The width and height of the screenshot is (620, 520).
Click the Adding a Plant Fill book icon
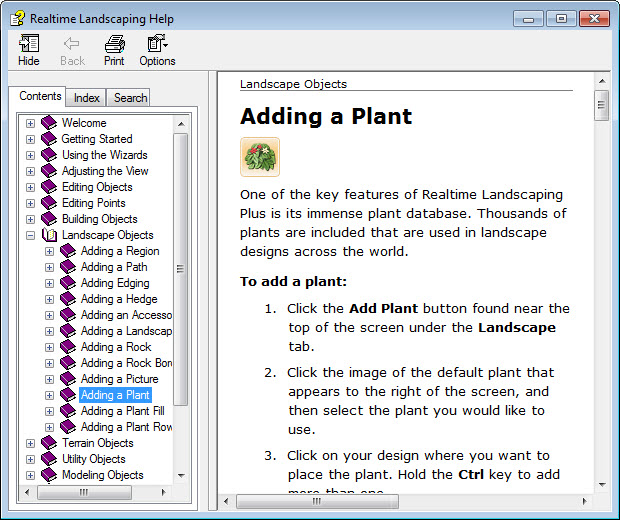(68, 411)
